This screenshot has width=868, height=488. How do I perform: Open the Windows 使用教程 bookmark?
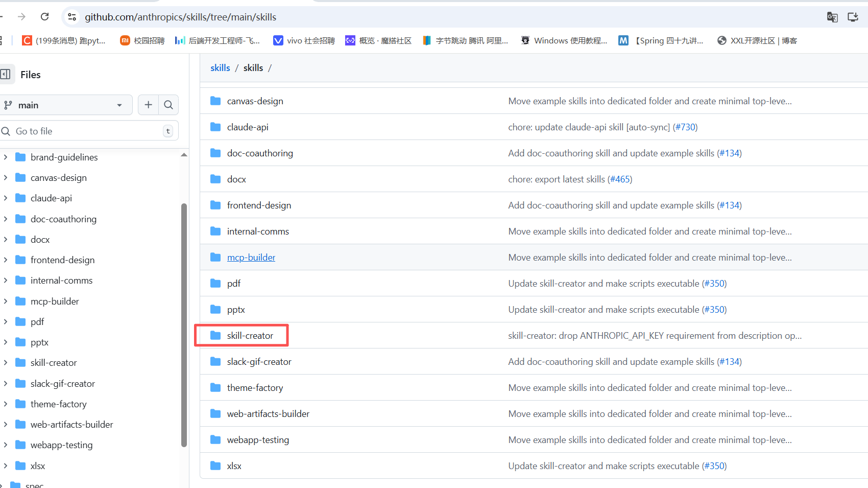tap(564, 40)
